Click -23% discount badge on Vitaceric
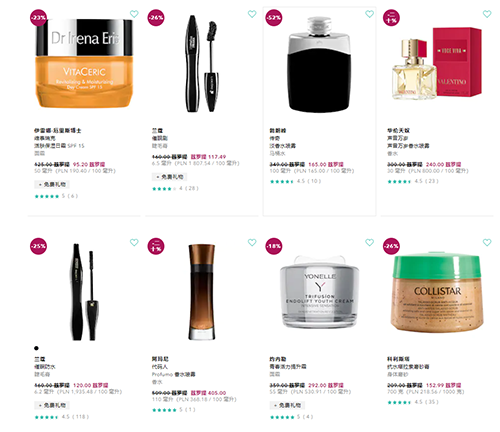500x432 pixels. pyautogui.click(x=38, y=18)
